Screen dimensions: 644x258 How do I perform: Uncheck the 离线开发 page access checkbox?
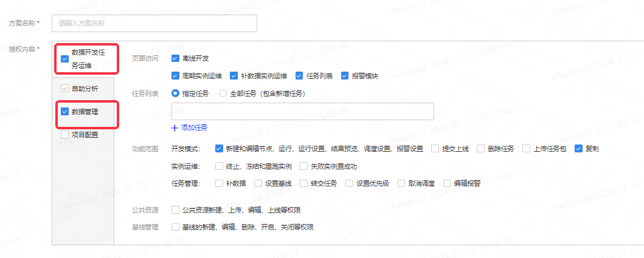click(175, 58)
